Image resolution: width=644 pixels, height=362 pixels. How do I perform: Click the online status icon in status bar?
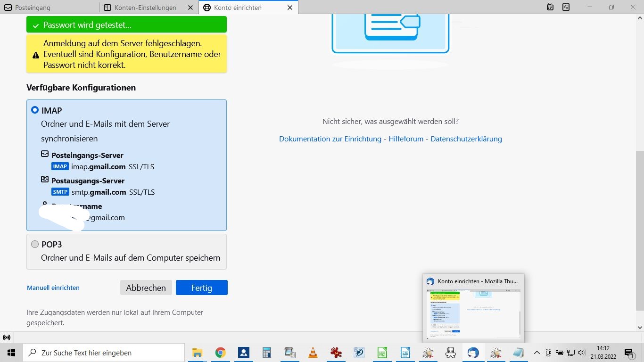7,337
